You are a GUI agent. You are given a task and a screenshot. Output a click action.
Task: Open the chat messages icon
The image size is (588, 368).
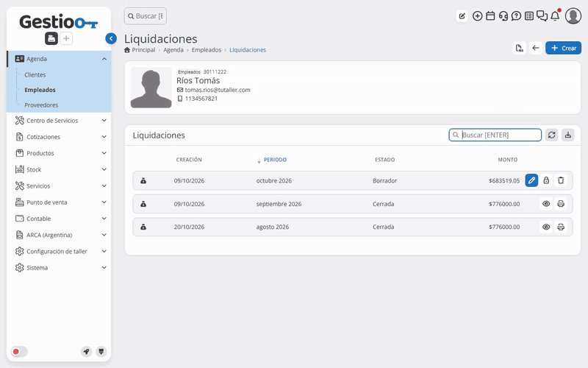pyautogui.click(x=542, y=16)
